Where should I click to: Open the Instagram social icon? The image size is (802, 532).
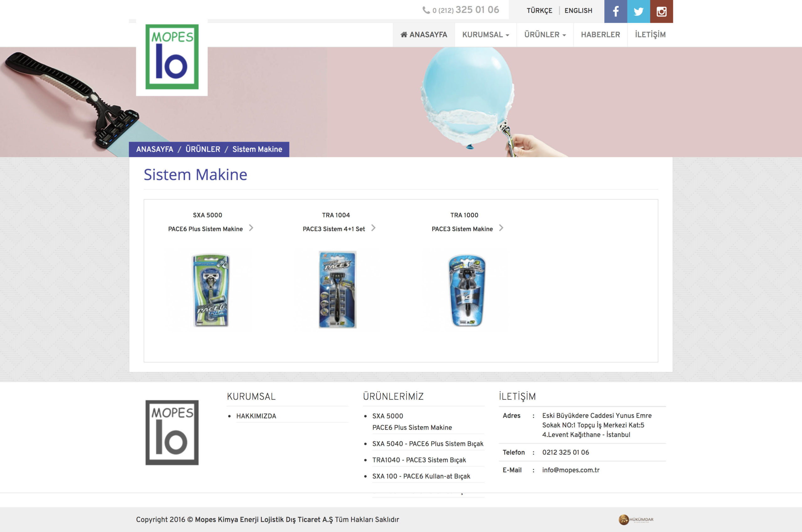pyautogui.click(x=662, y=11)
